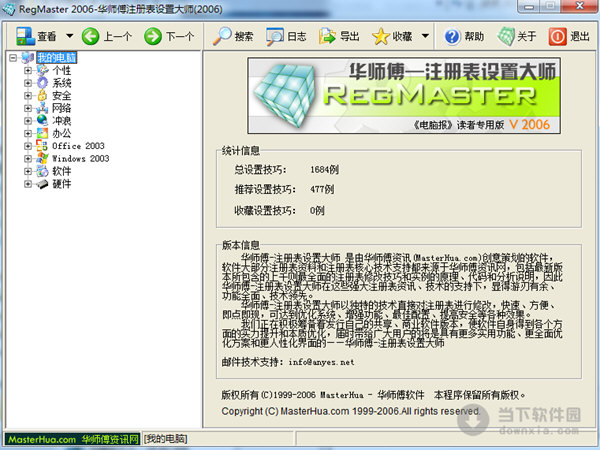This screenshot has width=600, height=450.
Task: Click the 系统 category icon
Action: click(x=42, y=83)
